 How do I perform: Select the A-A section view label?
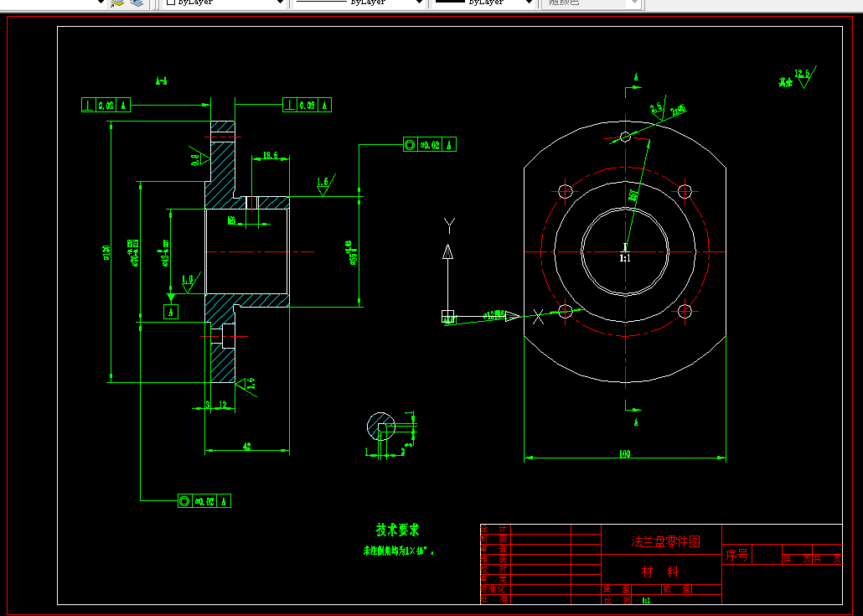pos(161,81)
